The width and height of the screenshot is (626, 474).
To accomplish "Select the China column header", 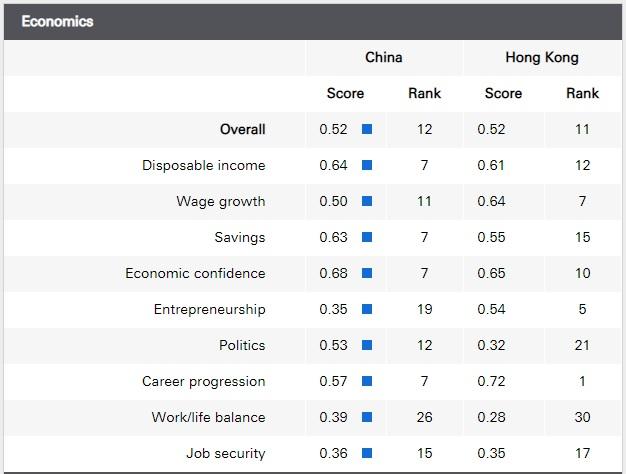I will pos(384,57).
